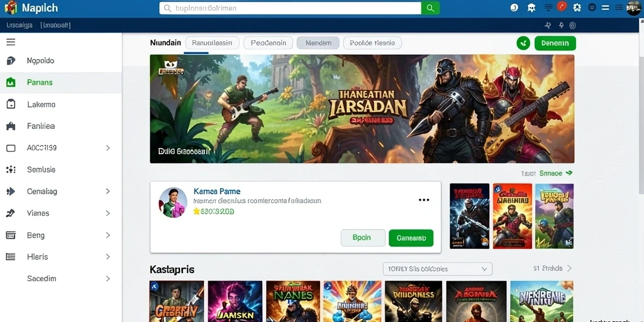The width and height of the screenshot is (644, 322).
Task: Open Lakemo in the sidebar
Action: click(61, 104)
